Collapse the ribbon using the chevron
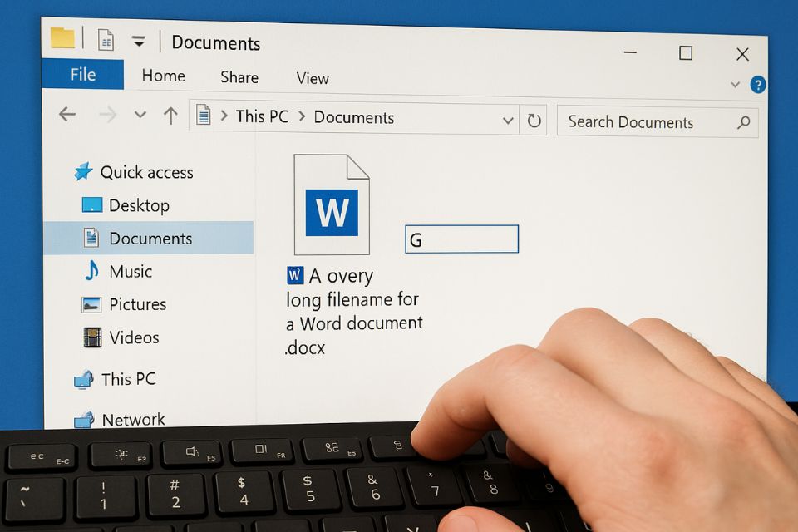 click(735, 84)
